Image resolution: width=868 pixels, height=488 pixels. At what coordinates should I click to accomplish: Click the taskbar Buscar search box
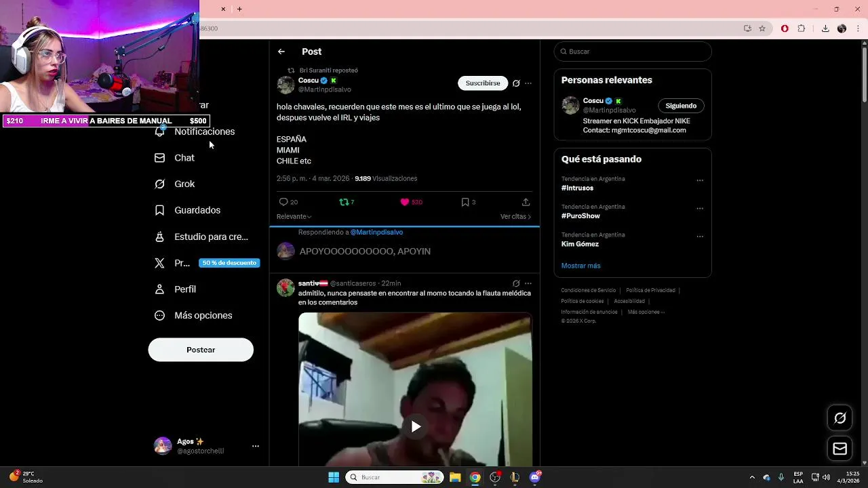[x=395, y=477]
